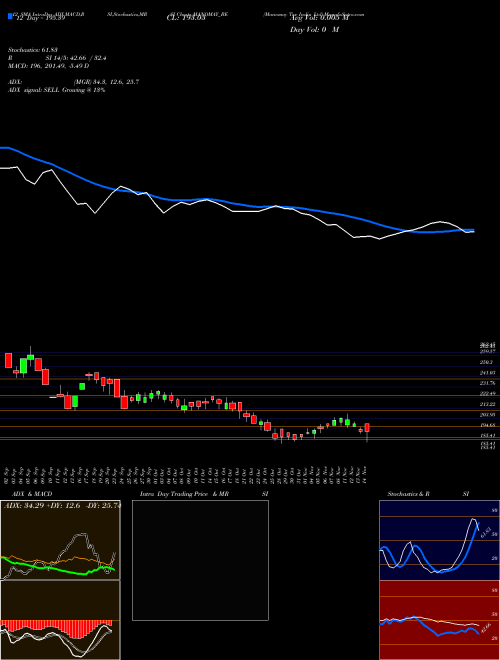
Task: Click the 61.83 label on the Stochastics line
Action: [485, 531]
